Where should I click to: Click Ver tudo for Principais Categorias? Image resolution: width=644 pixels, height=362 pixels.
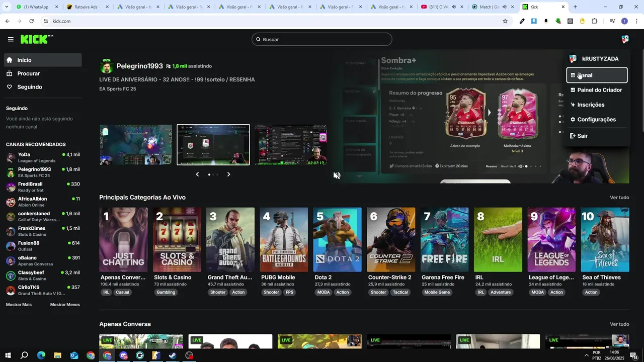click(619, 198)
